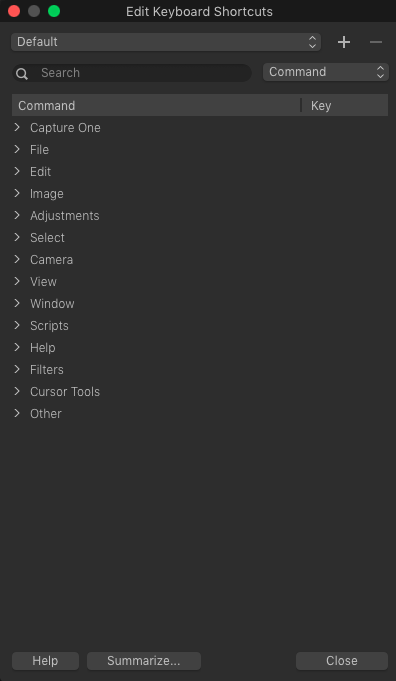Select the Camera row in list
This screenshot has height=681, width=396.
[x=200, y=260]
